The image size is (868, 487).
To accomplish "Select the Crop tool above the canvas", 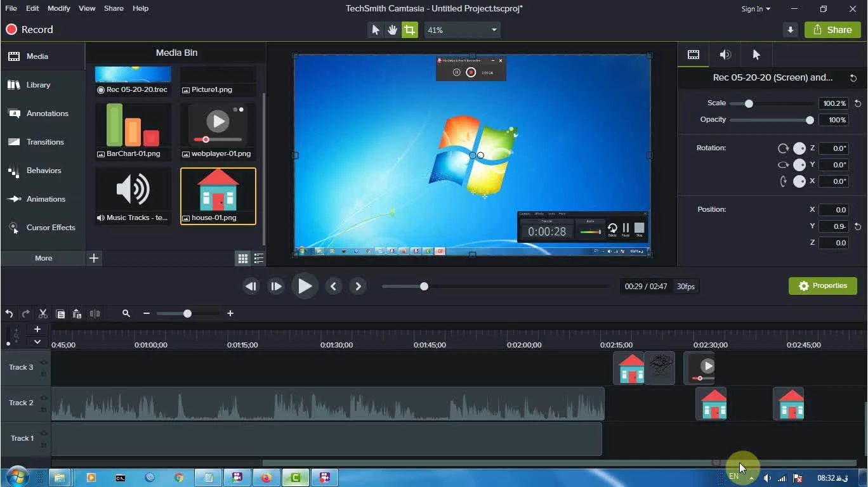I will click(410, 30).
